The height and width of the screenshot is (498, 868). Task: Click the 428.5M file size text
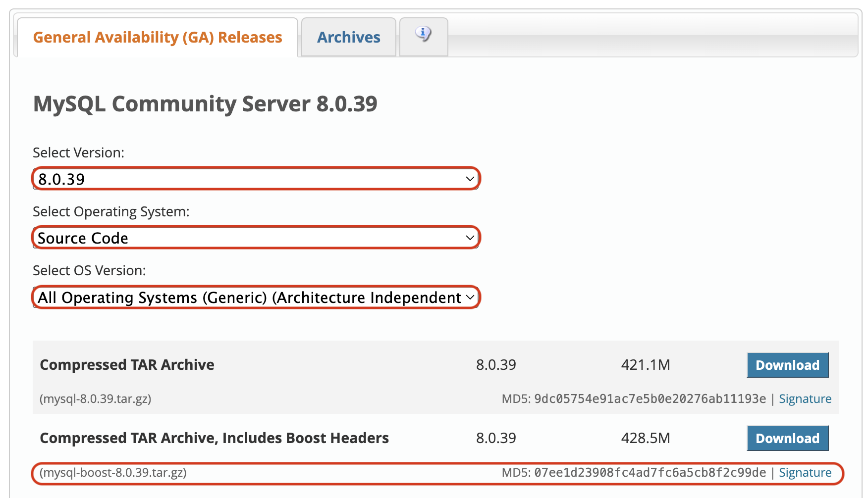tap(645, 439)
